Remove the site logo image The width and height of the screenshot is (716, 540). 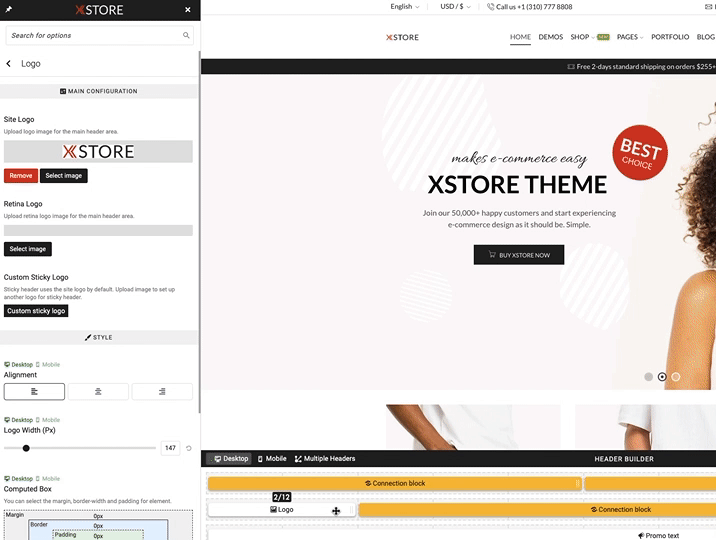tap(21, 176)
